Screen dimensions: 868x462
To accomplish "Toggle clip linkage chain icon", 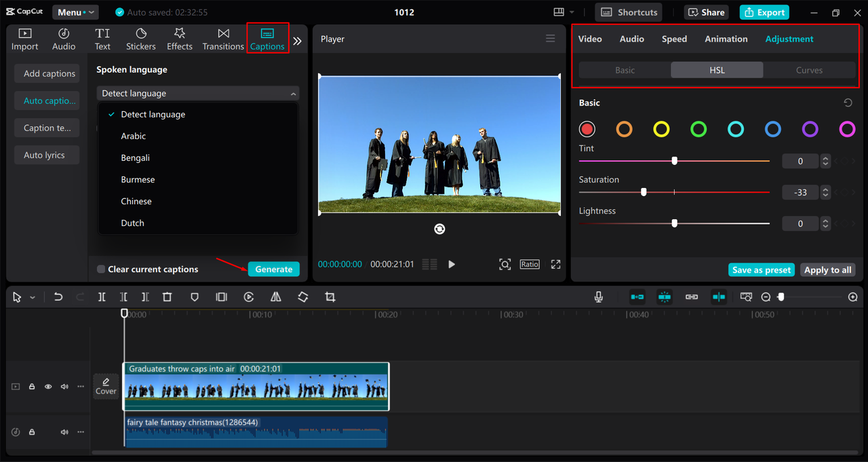I will tap(692, 297).
